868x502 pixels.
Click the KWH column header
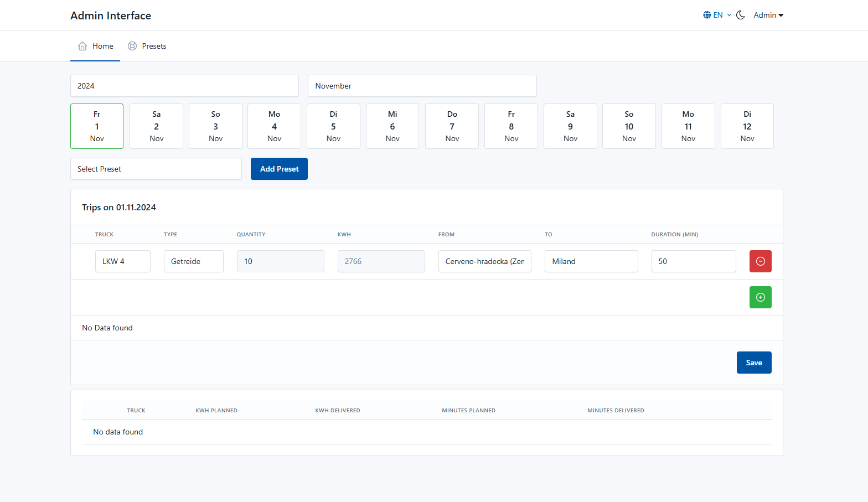[x=344, y=235]
